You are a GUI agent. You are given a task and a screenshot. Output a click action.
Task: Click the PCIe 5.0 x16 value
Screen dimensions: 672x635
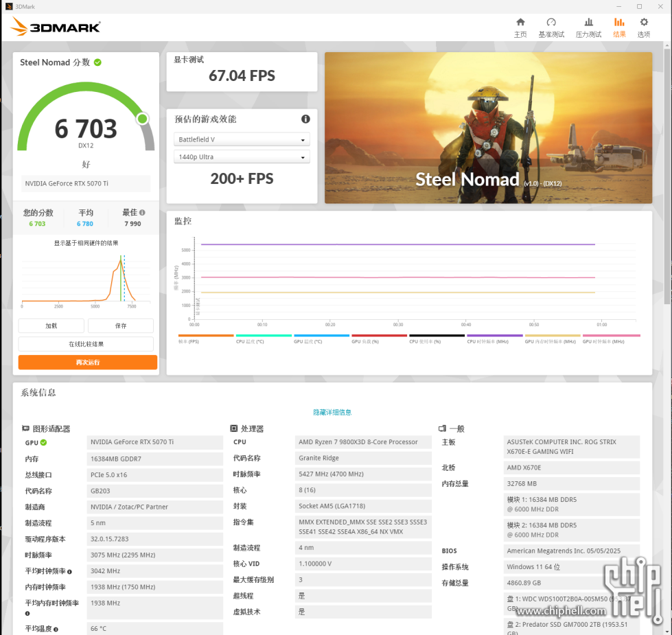[154, 475]
